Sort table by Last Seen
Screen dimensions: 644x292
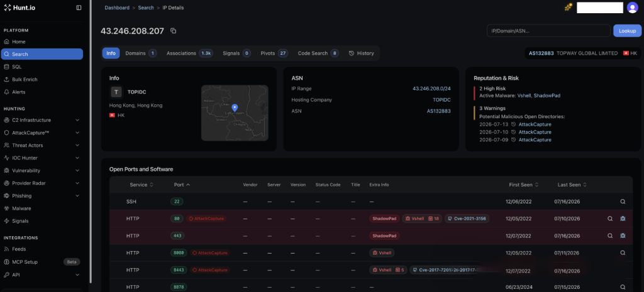point(572,185)
